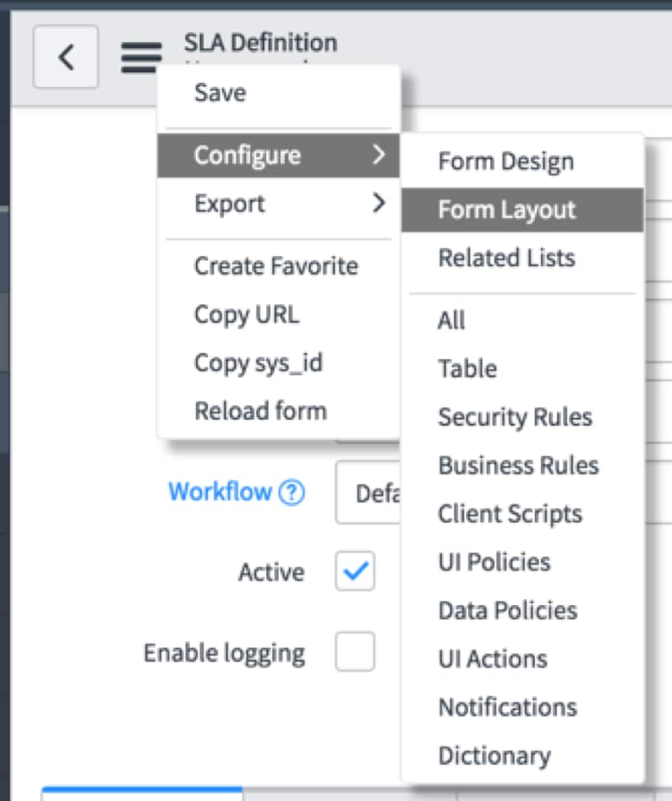Select Copy URL menu entry
The height and width of the screenshot is (801, 672).
[x=278, y=314]
